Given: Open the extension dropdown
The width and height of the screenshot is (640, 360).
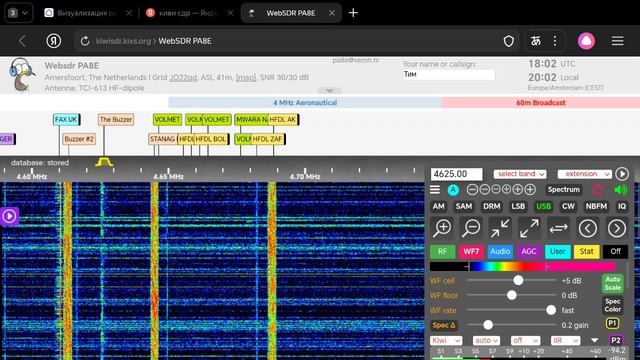Looking at the screenshot, I should pyautogui.click(x=584, y=174).
